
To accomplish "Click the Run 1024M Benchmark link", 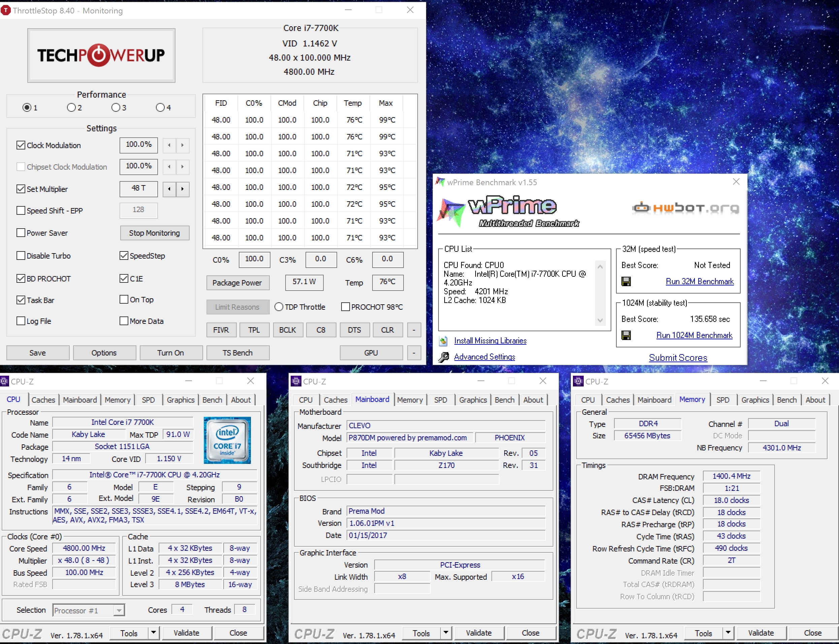I will coord(694,335).
